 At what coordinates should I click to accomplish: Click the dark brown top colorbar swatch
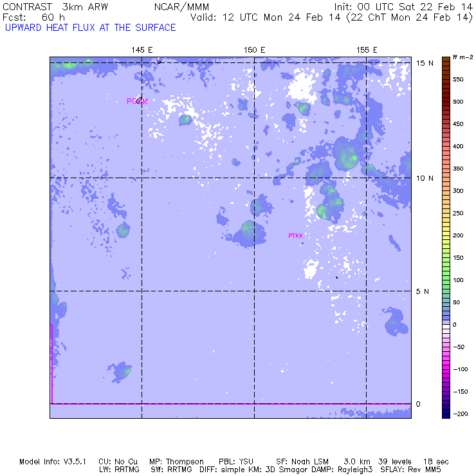click(446, 59)
